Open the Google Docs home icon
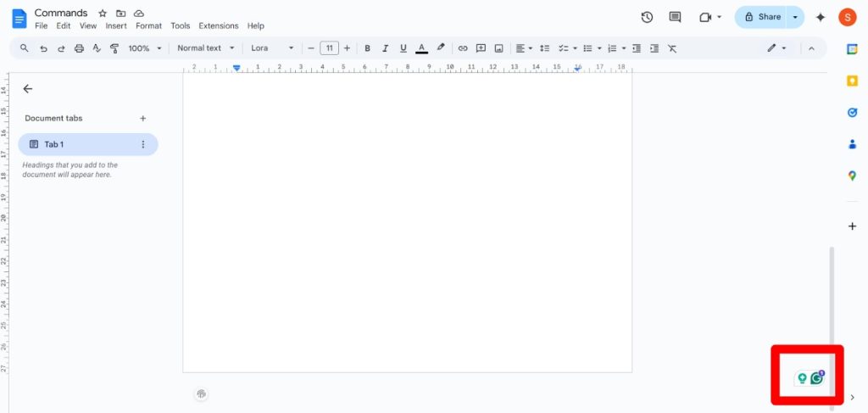Image resolution: width=868 pixels, height=413 pixels. pyautogui.click(x=19, y=19)
